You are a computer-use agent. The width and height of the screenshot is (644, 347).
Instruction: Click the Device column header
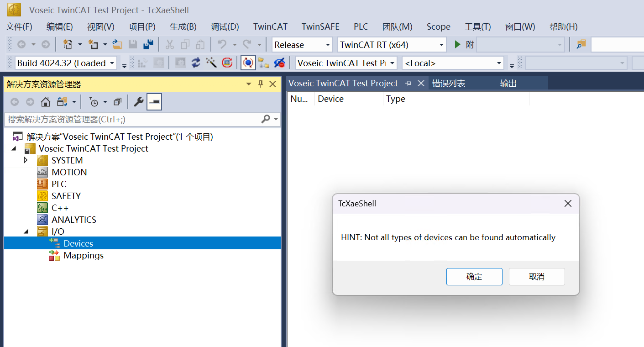point(349,99)
